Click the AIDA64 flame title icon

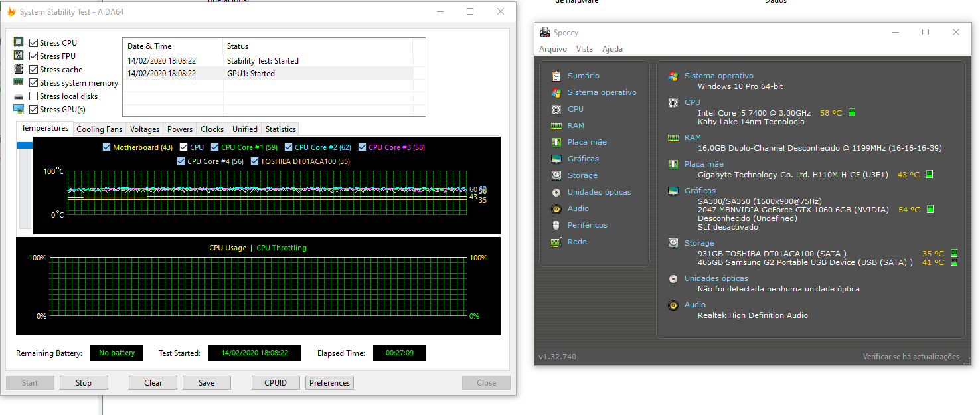[11, 12]
